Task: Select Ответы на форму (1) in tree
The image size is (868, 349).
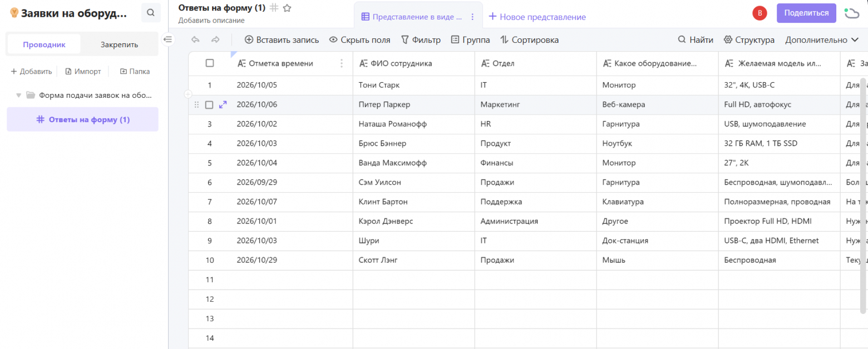Action: click(x=82, y=119)
